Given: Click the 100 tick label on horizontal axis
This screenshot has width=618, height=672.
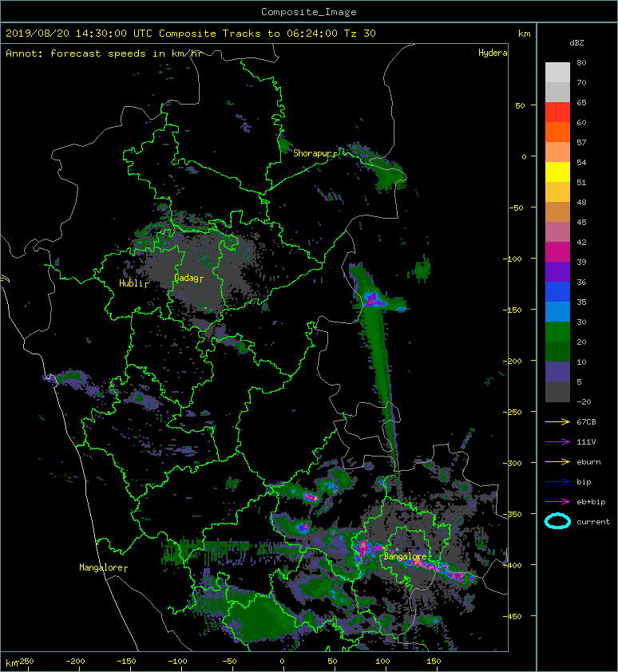Looking at the screenshot, I should tap(382, 662).
